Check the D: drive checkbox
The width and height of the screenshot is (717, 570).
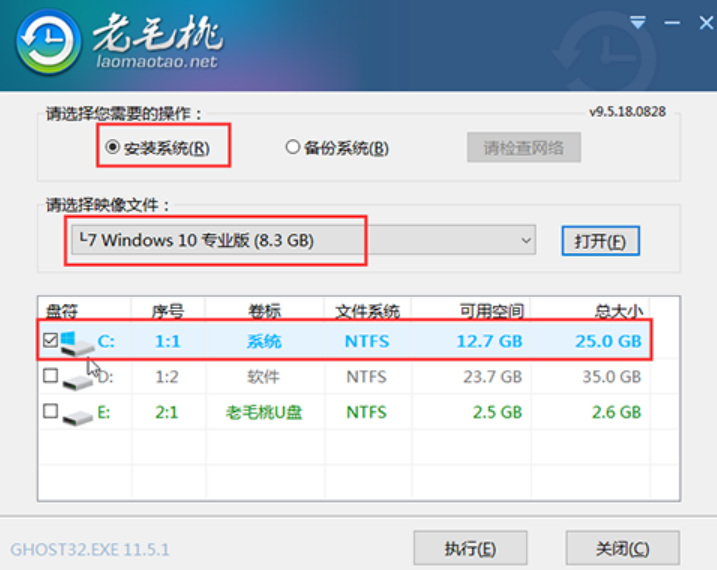tap(50, 375)
